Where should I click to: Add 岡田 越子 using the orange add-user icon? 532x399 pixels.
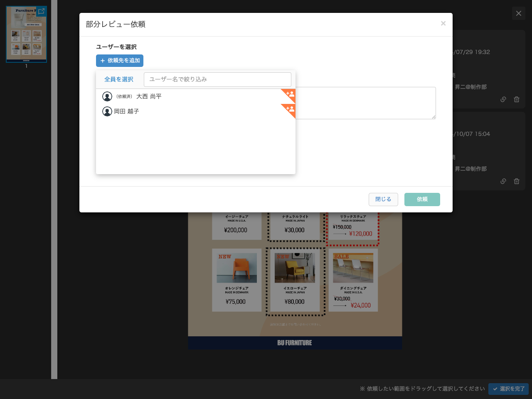click(291, 109)
